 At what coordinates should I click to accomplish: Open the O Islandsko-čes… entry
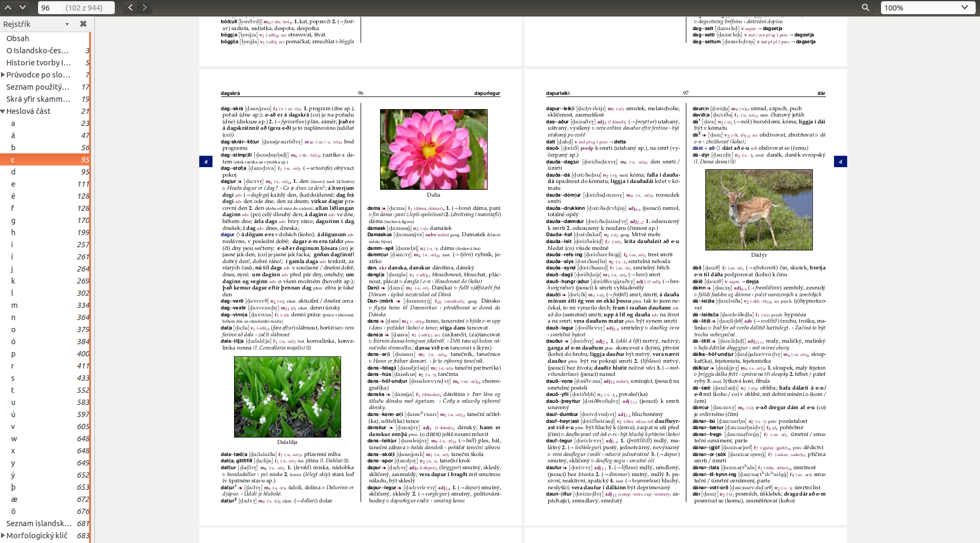[x=45, y=51]
